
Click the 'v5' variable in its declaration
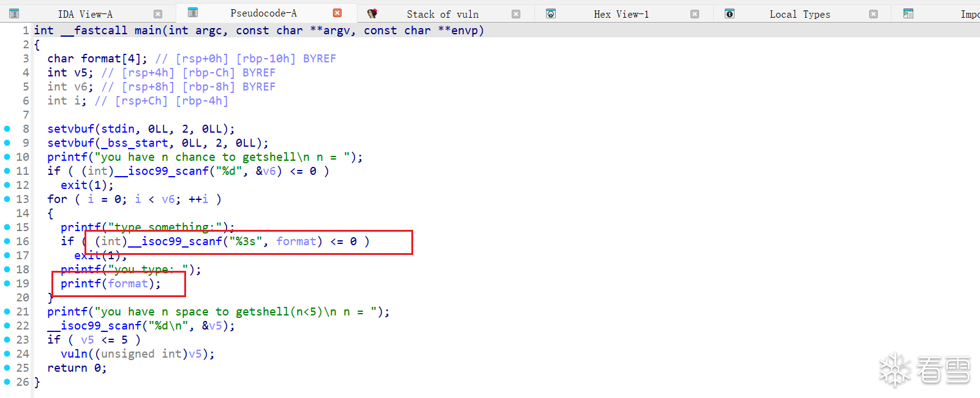(81, 73)
